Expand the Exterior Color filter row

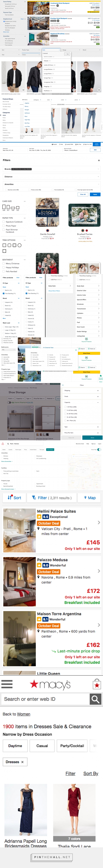[x=88, y=291]
